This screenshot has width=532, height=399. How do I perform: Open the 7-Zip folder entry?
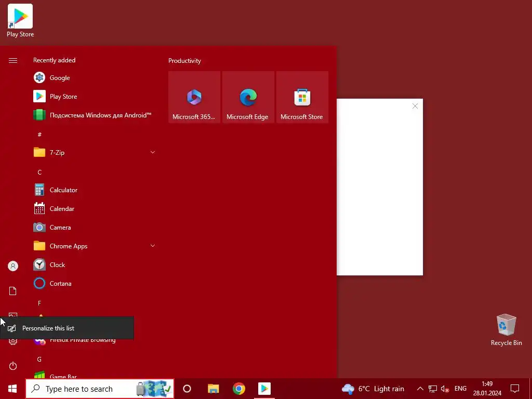95,152
